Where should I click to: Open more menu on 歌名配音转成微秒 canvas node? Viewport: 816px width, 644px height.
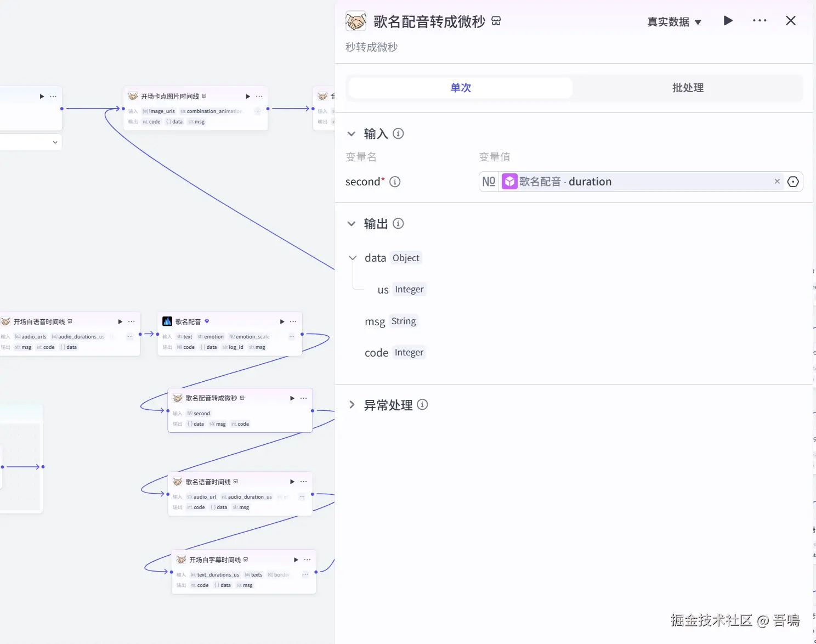(x=304, y=398)
